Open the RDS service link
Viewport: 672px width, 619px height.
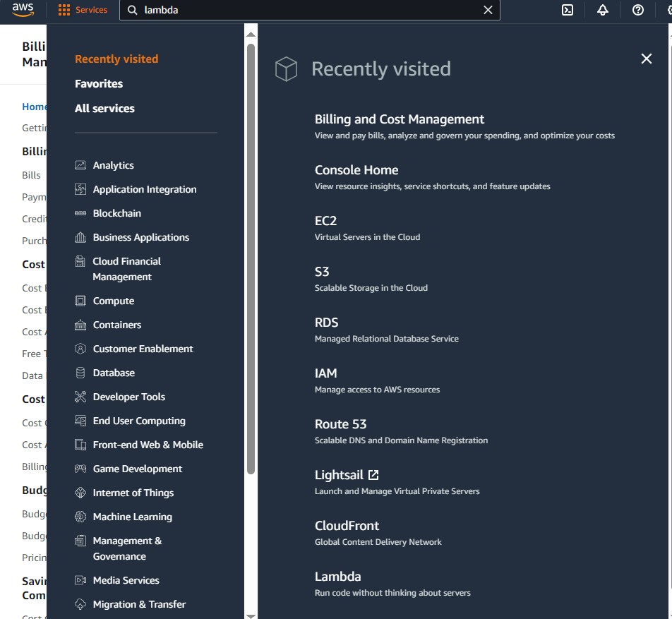[x=326, y=323]
